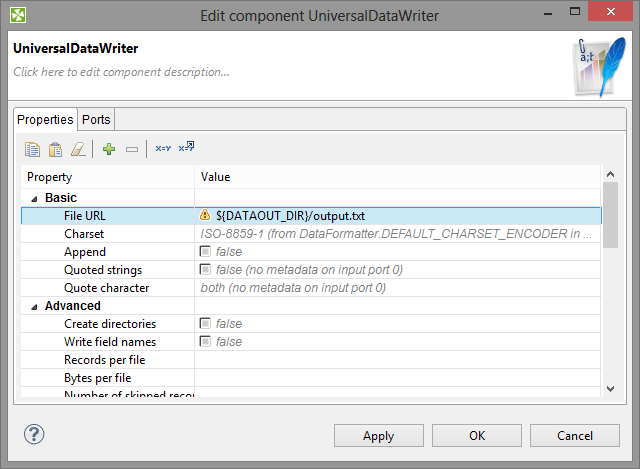Add a custom property with green plus
This screenshot has height=469, width=640.
tap(109, 149)
